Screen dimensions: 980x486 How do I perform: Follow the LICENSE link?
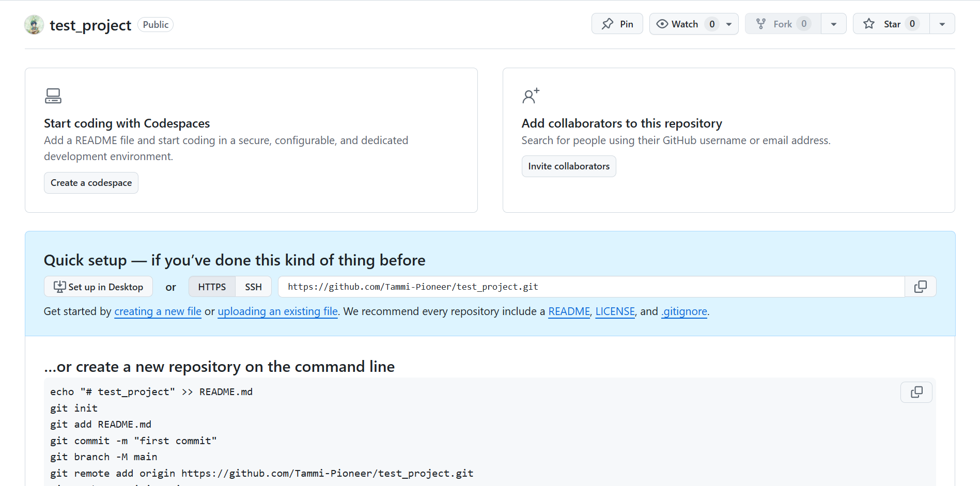[x=615, y=311]
